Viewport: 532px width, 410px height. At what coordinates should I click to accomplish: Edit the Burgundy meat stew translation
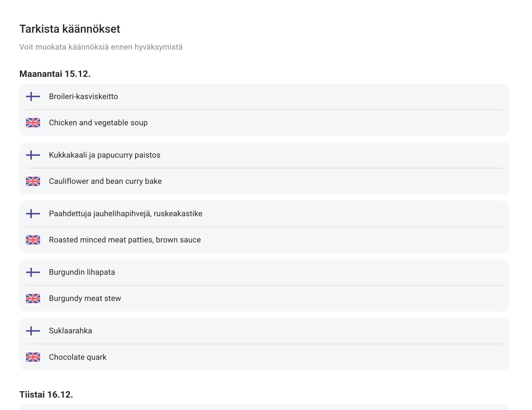[85, 299]
